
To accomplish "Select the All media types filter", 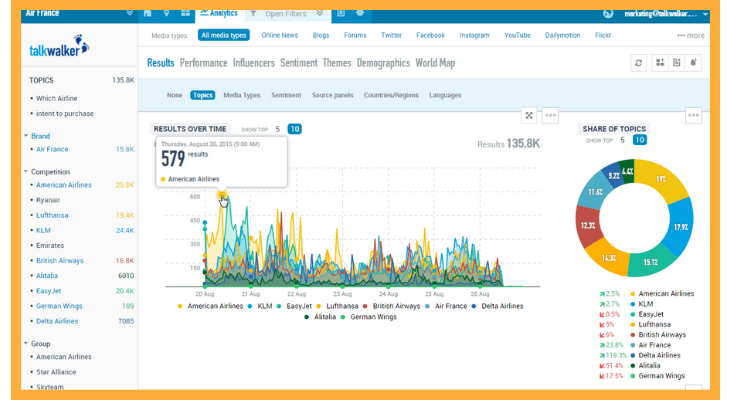I will 223,35.
